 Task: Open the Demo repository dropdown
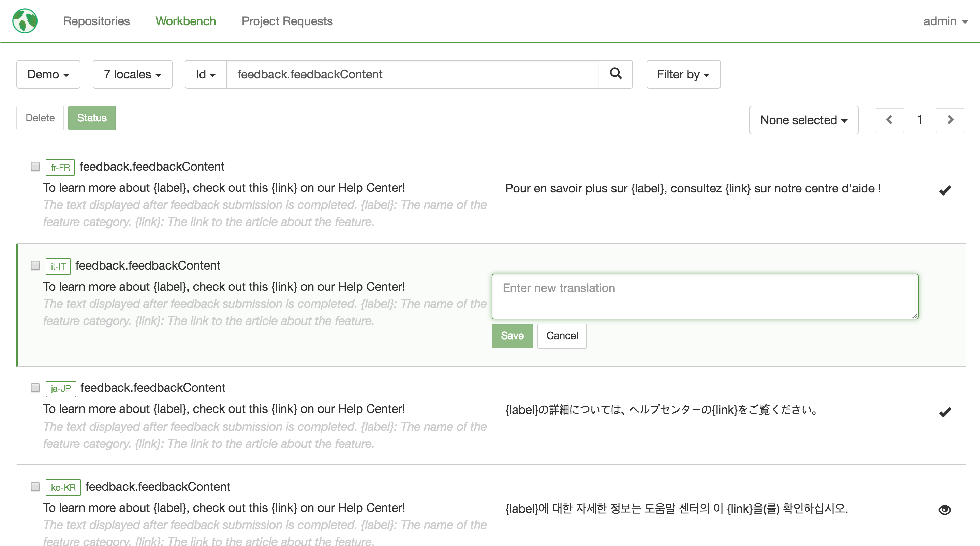tap(48, 74)
